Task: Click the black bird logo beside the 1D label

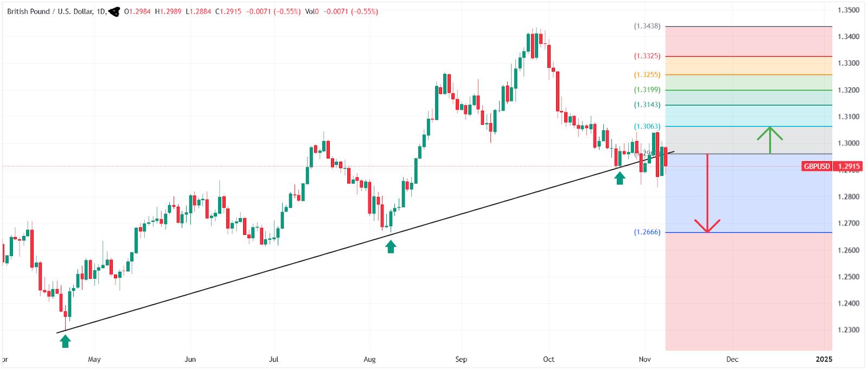Action: point(114,11)
